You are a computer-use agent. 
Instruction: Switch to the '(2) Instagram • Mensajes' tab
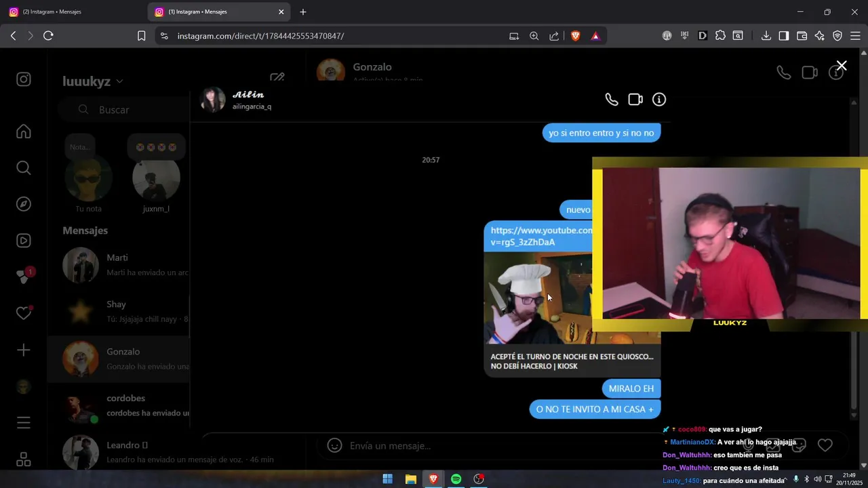[x=73, y=12]
